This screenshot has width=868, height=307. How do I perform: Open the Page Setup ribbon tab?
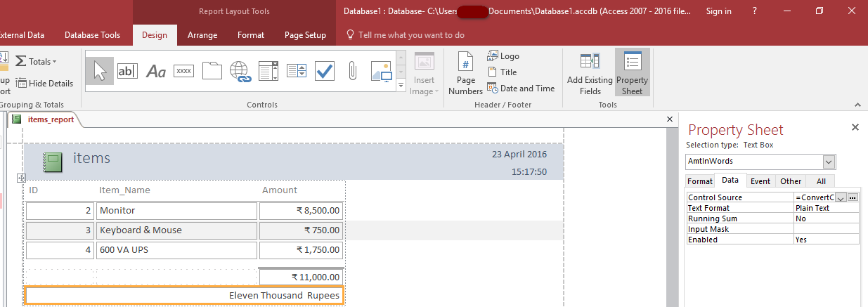coord(305,34)
